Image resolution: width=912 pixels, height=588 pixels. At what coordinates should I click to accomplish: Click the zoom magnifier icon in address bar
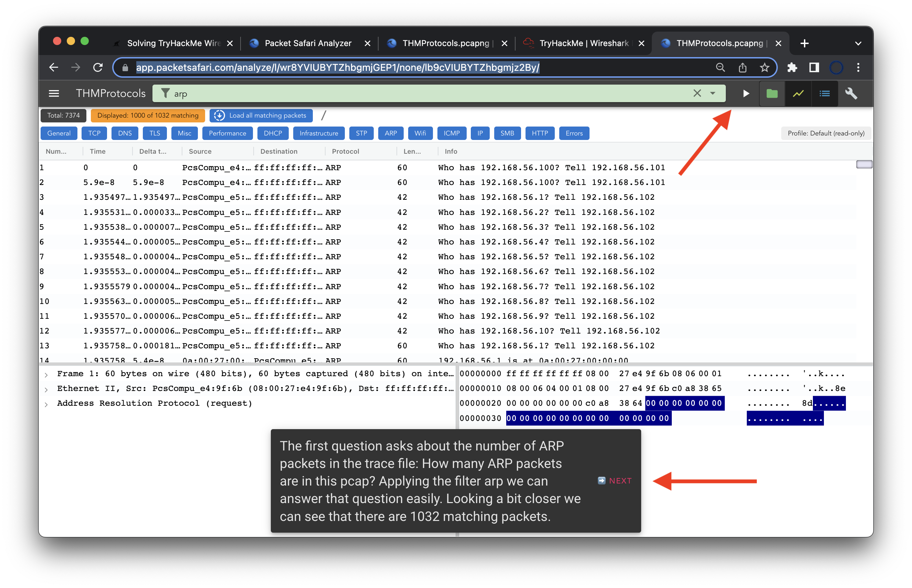point(720,68)
